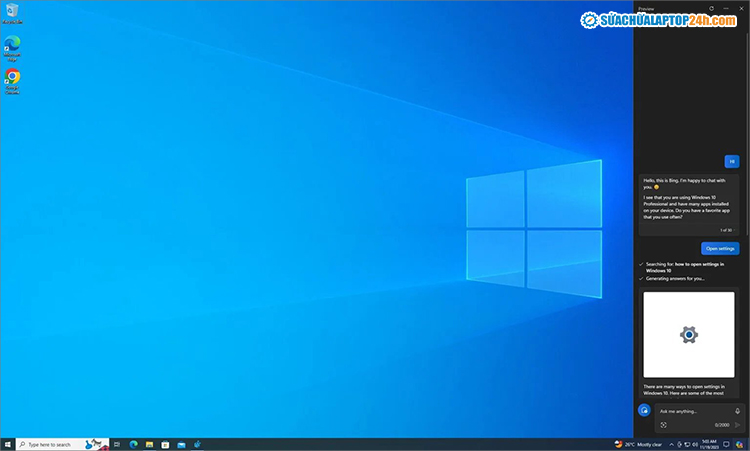Select the running app icon after Mail on the taskbar
The width and height of the screenshot is (750, 451).
(197, 444)
